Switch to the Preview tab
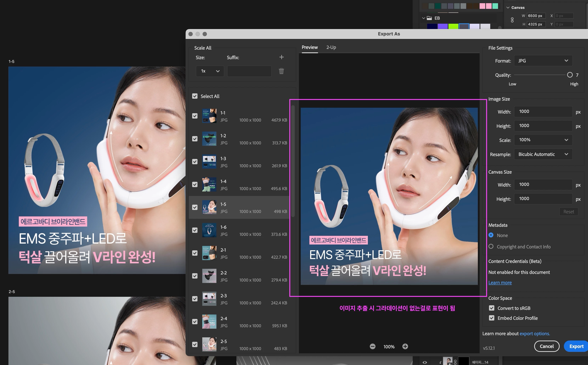The image size is (588, 365). point(310,47)
